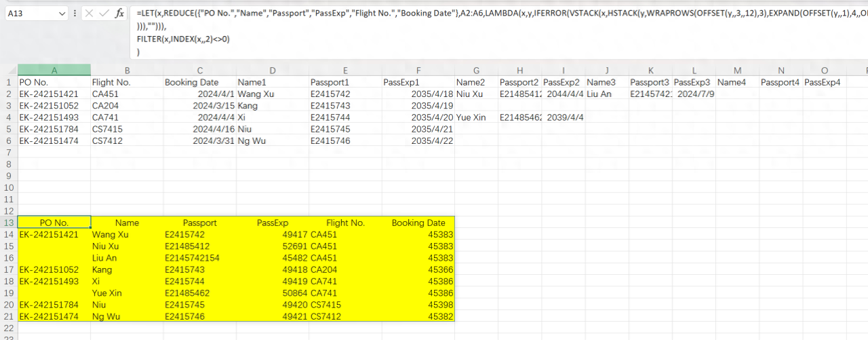The width and height of the screenshot is (868, 340).
Task: Click output header 'Booking Date' in row 13
Action: tap(418, 223)
